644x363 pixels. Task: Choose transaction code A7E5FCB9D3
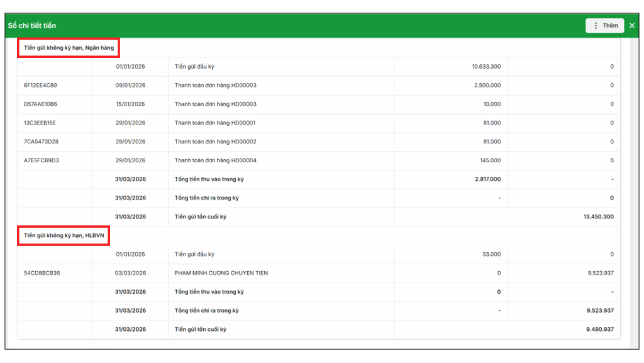pyautogui.click(x=41, y=161)
